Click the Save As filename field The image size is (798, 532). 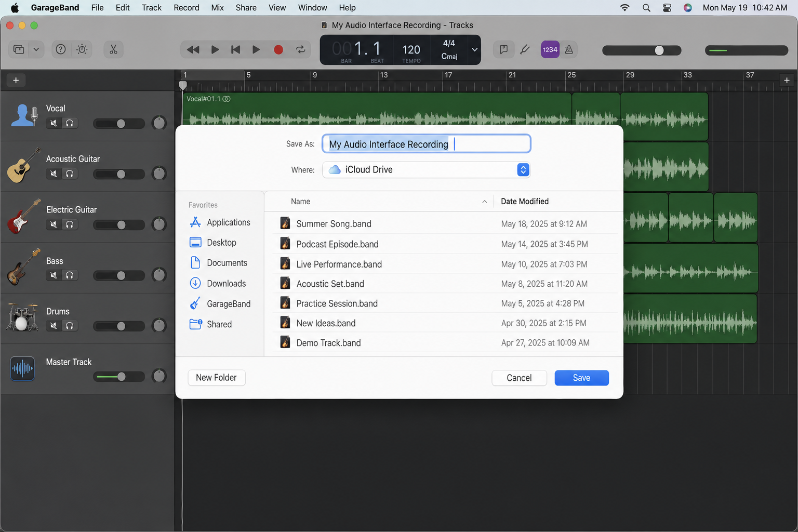pyautogui.click(x=427, y=144)
